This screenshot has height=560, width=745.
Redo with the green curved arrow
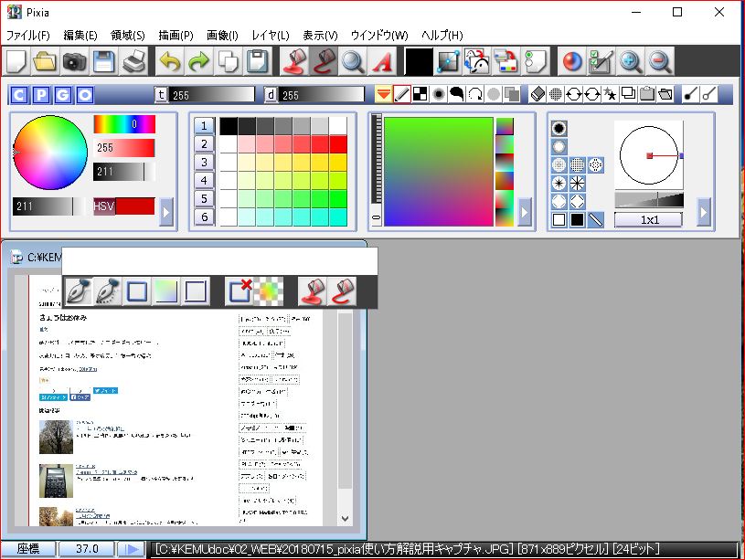[199, 61]
